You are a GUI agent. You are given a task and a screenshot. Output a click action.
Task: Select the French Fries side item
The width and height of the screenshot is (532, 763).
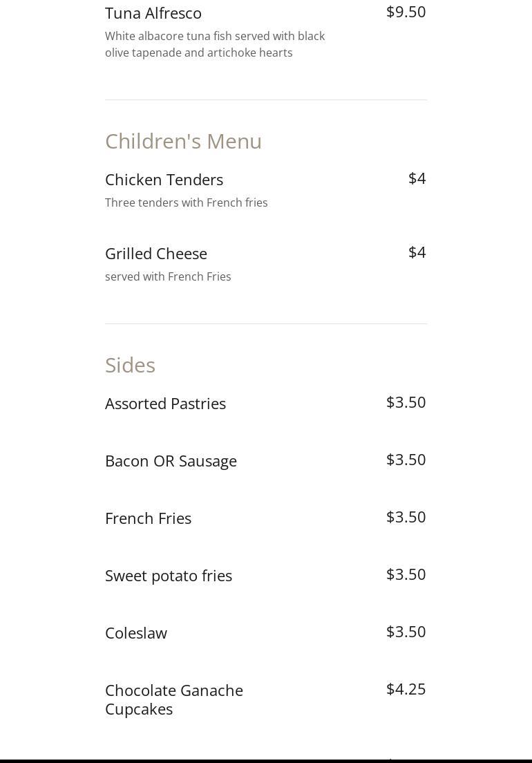tap(148, 518)
